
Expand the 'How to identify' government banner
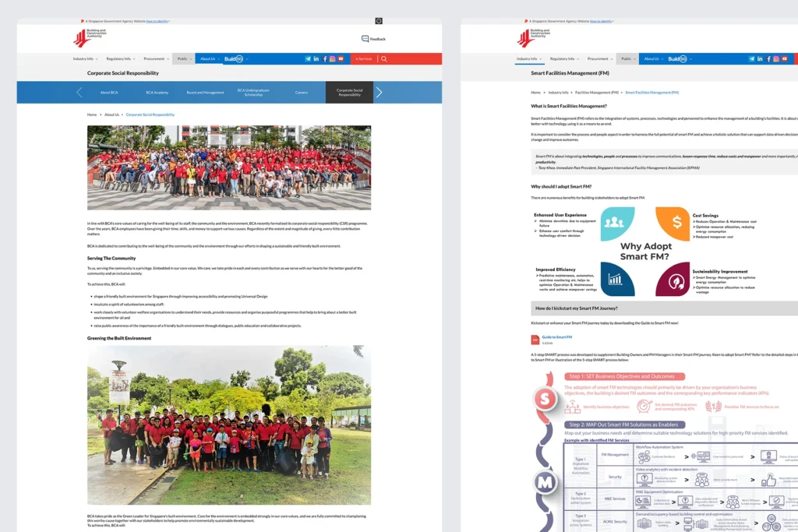click(x=157, y=21)
